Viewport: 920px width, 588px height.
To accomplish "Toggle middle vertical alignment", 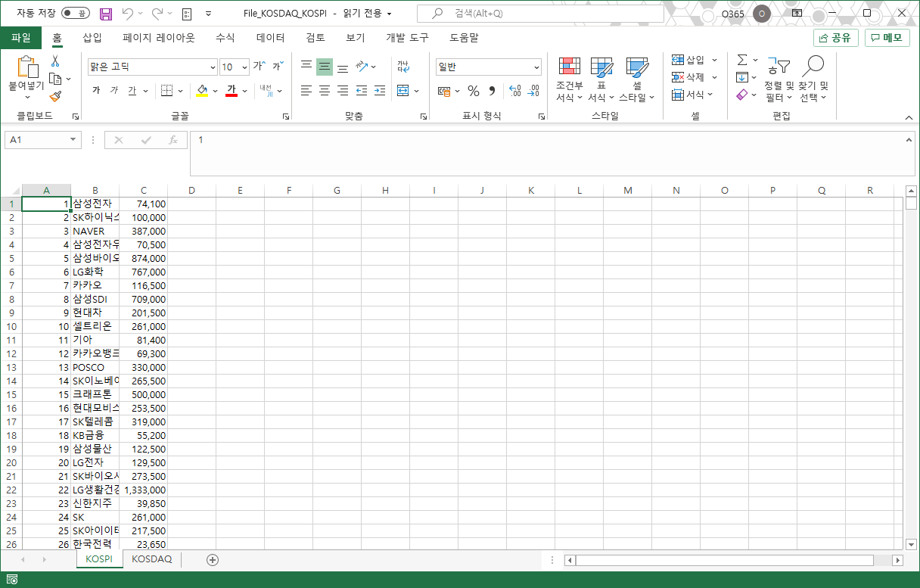I will [325, 67].
